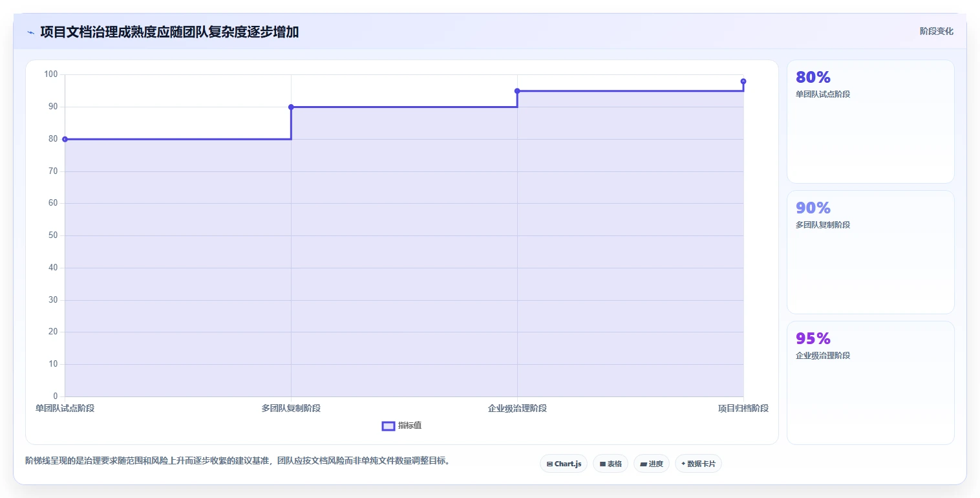
Task: Click x-axis label 单团队试点阶段
Action: (x=65, y=408)
